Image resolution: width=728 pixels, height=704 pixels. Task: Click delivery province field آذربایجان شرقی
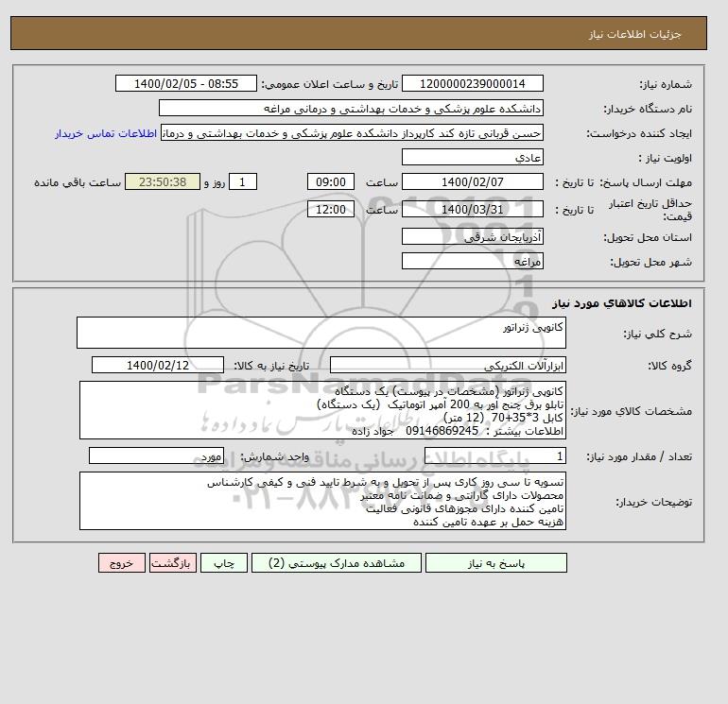[x=472, y=236]
